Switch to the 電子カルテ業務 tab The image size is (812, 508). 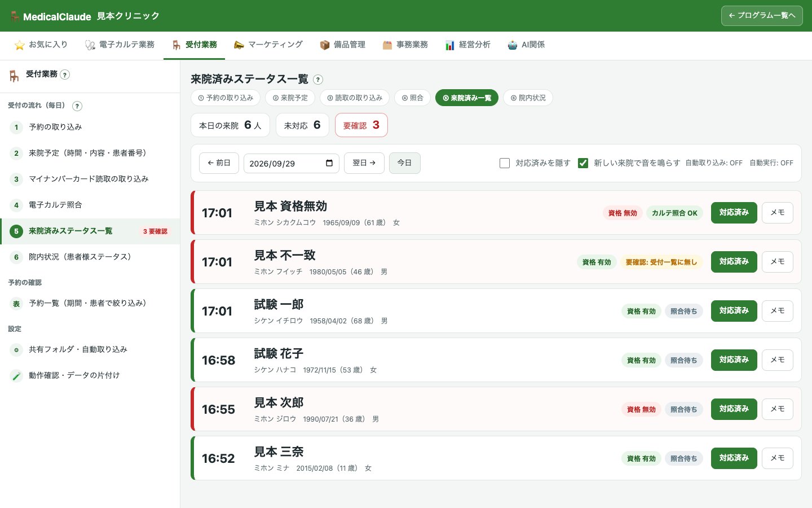pos(120,45)
